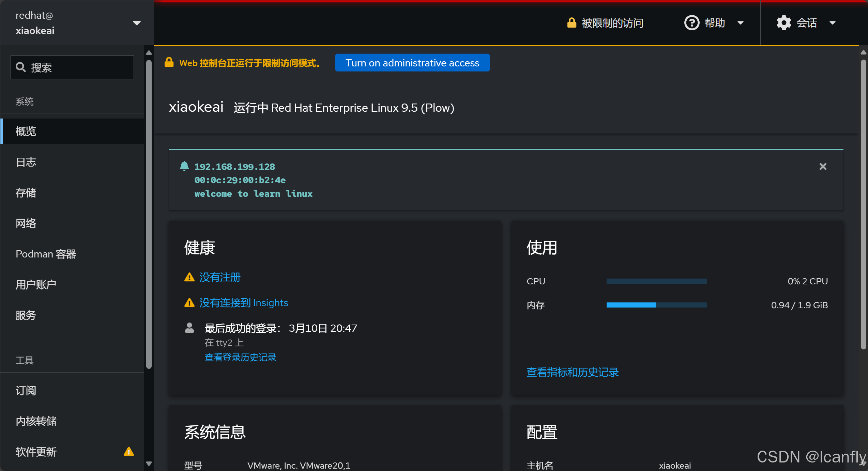
Task: Click the VMware, Inc. VMware20,1 model value
Action: coord(299,465)
